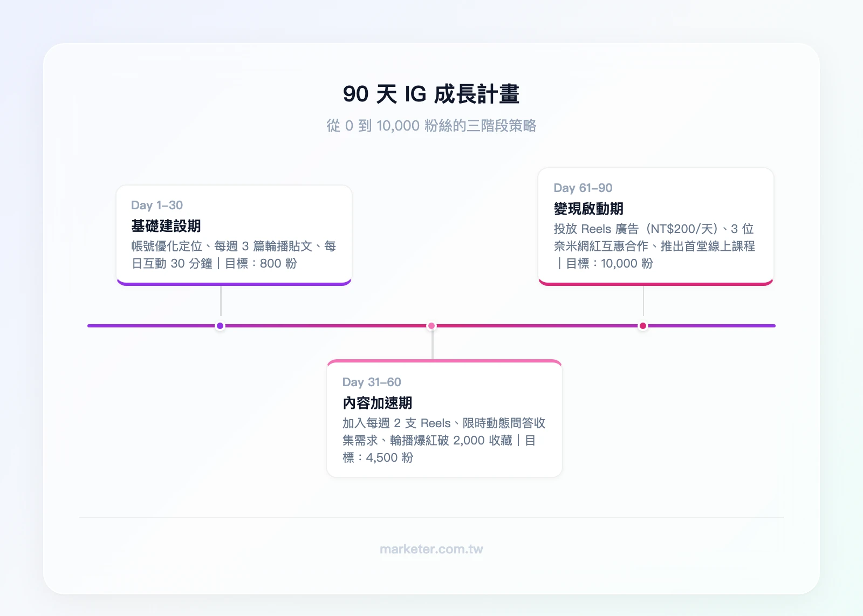Click the Day 61–90 label
The width and height of the screenshot is (863, 616).
[x=583, y=188]
